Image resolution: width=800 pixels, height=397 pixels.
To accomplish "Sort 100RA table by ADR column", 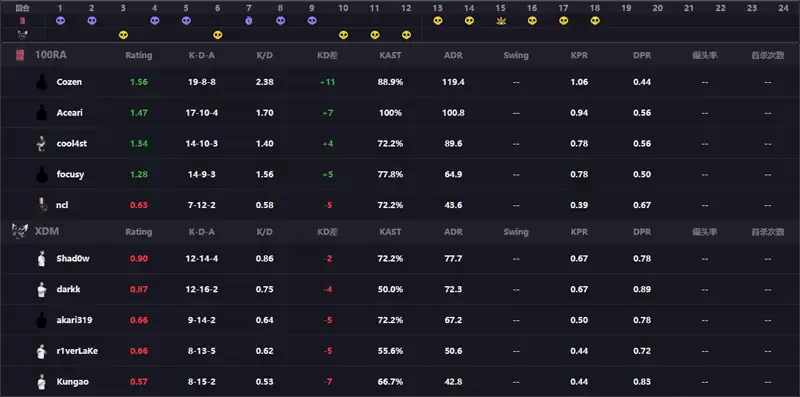I will tap(453, 55).
